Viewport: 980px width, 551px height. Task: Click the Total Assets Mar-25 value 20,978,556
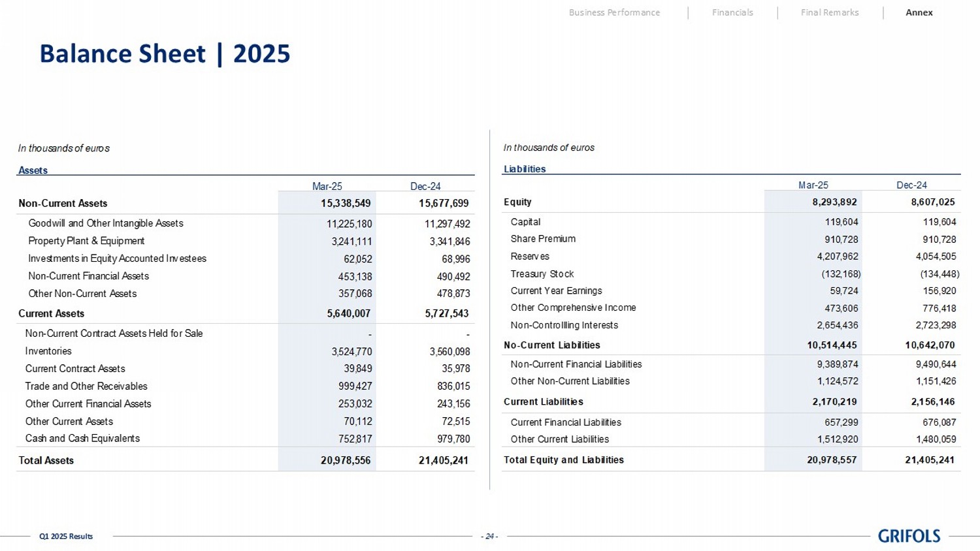[346, 460]
